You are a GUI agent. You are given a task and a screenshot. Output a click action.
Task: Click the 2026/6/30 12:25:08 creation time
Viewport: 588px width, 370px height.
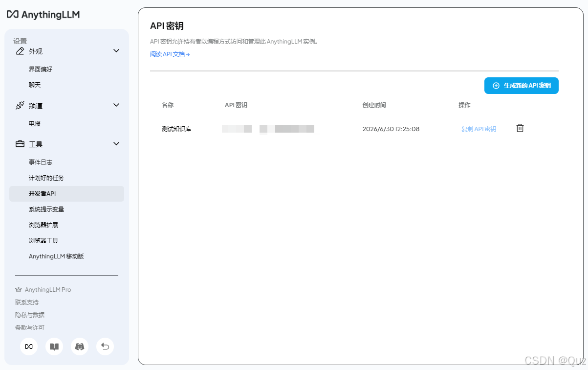[x=391, y=129]
